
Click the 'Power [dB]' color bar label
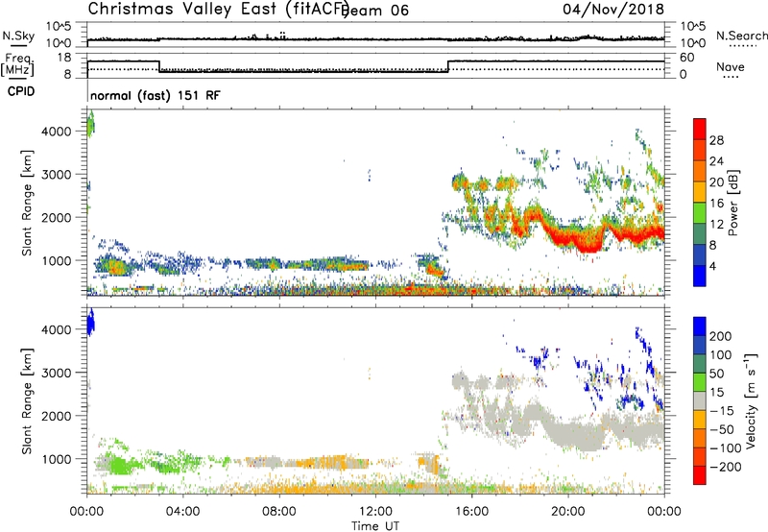click(x=732, y=203)
